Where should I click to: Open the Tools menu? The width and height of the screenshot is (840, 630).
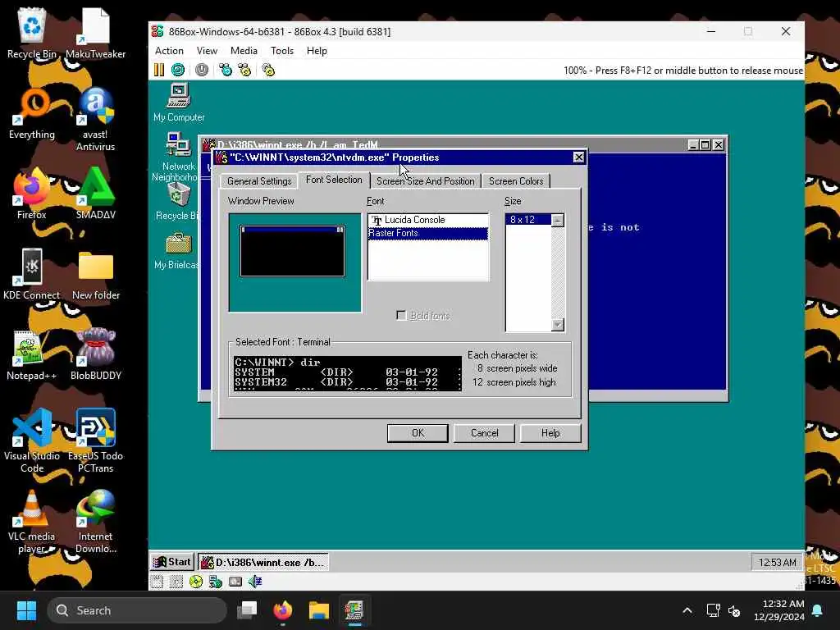click(282, 51)
